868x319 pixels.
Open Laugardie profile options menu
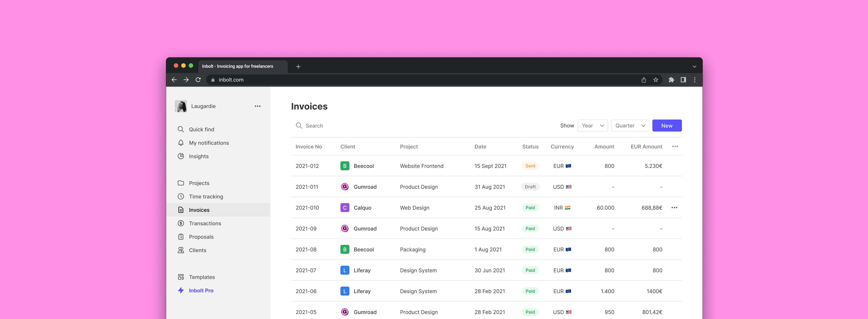click(257, 106)
